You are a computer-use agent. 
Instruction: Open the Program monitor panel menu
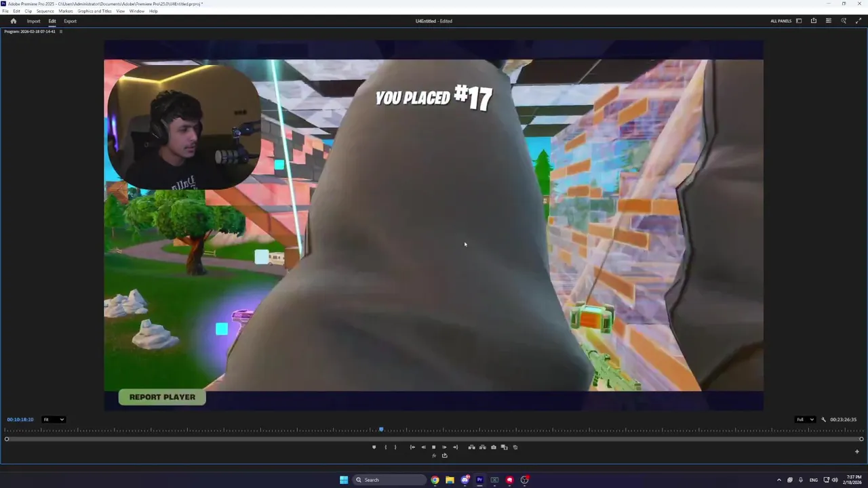[60, 32]
